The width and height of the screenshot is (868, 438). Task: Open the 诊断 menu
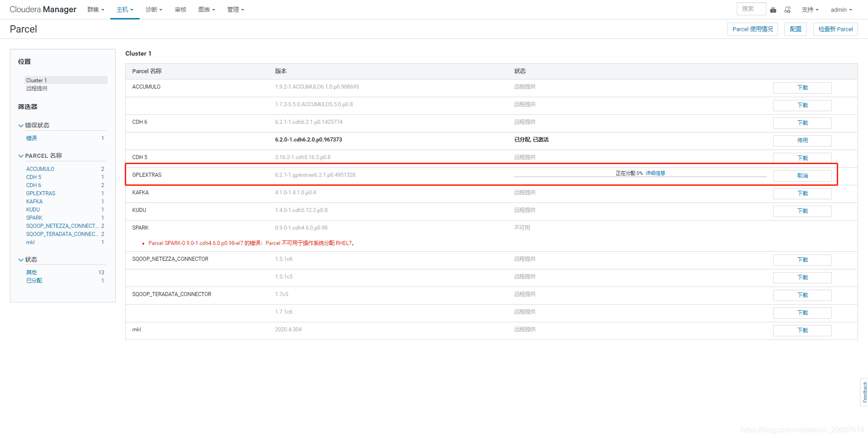(154, 9)
